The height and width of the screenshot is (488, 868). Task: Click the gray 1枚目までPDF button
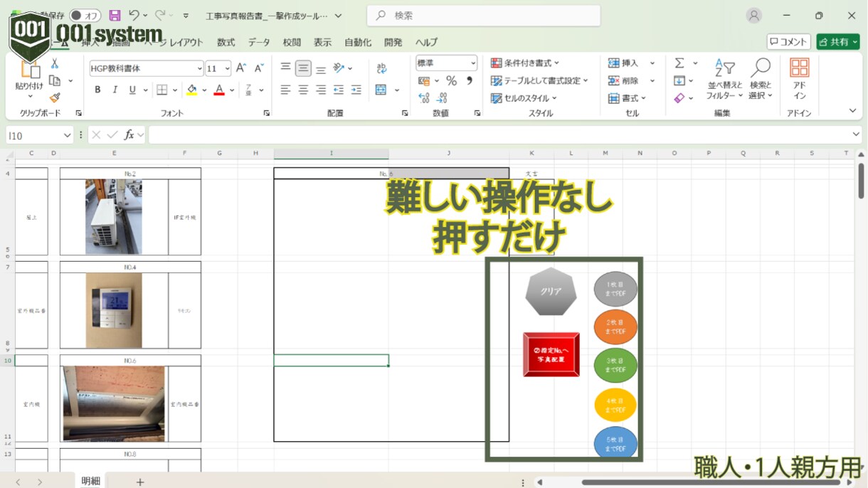pyautogui.click(x=615, y=289)
